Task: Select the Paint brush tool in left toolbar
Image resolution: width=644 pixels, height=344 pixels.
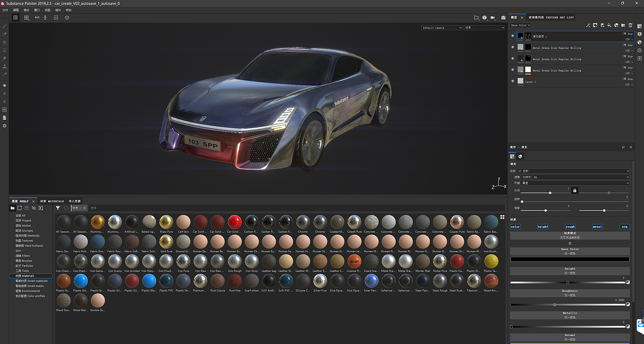Action: click(x=5, y=26)
